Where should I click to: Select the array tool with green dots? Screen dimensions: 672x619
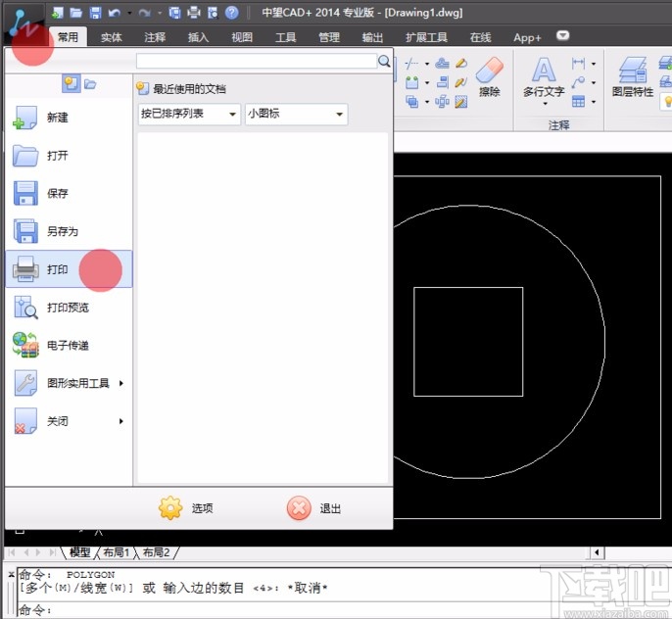click(x=411, y=82)
